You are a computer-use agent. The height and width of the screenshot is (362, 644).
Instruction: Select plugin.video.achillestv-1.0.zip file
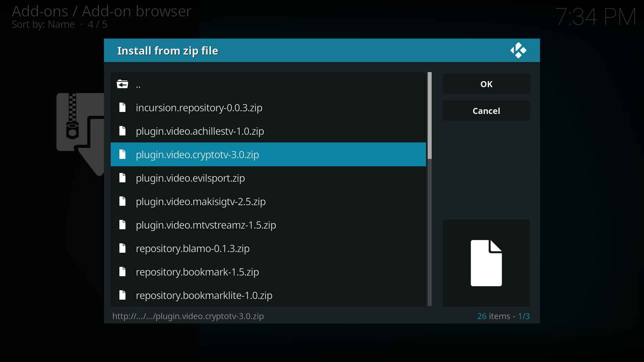click(x=200, y=131)
